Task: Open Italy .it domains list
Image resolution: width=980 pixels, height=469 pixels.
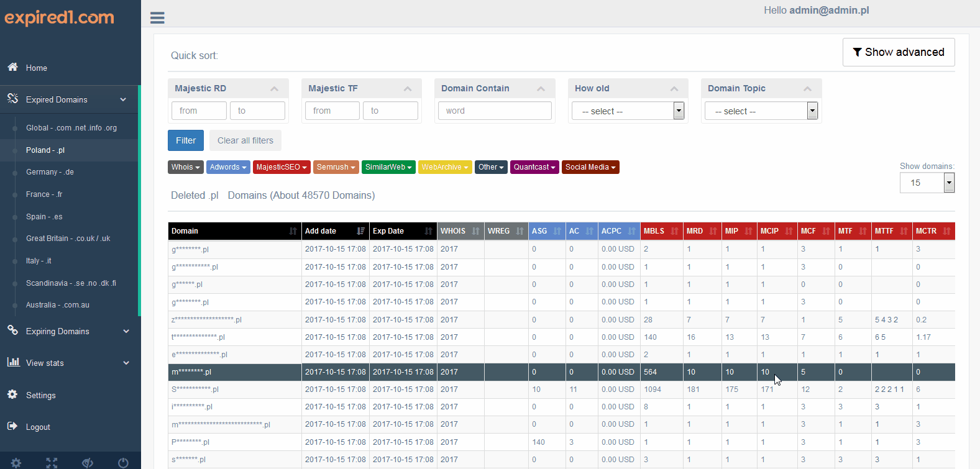Action: (x=39, y=261)
